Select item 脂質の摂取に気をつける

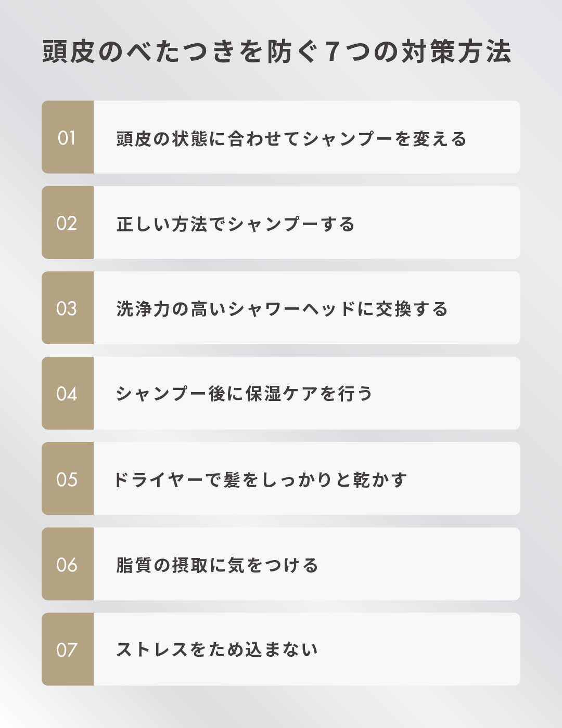pyautogui.click(x=281, y=564)
